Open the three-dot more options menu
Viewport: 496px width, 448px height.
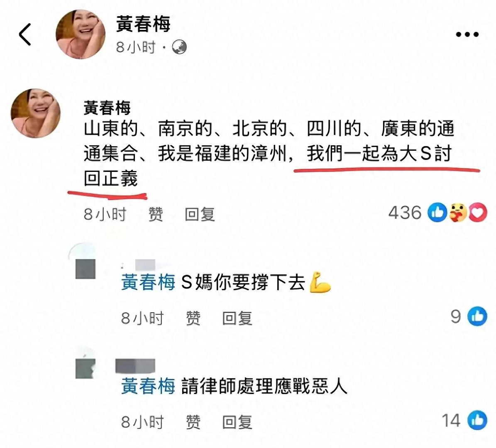click(x=467, y=34)
